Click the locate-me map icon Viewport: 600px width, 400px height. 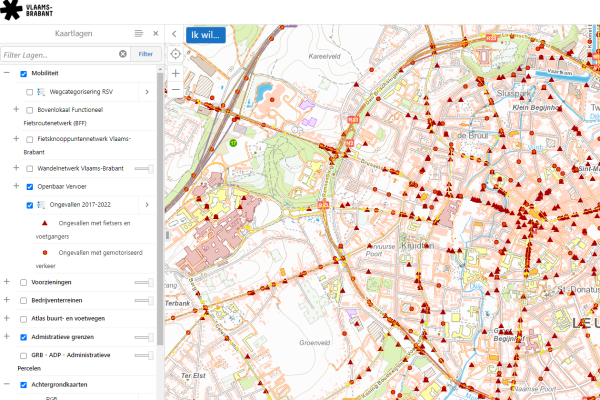tap(175, 54)
